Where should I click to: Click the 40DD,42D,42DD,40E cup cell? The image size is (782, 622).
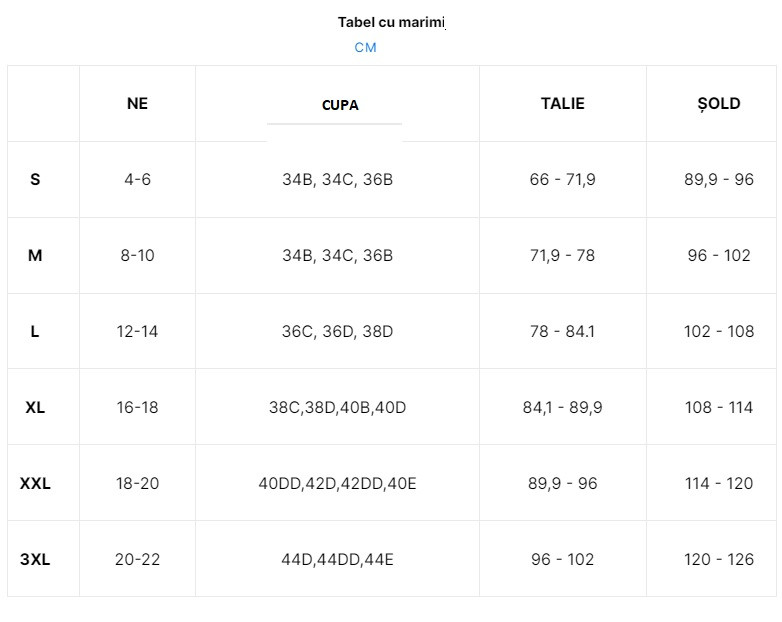click(x=337, y=483)
